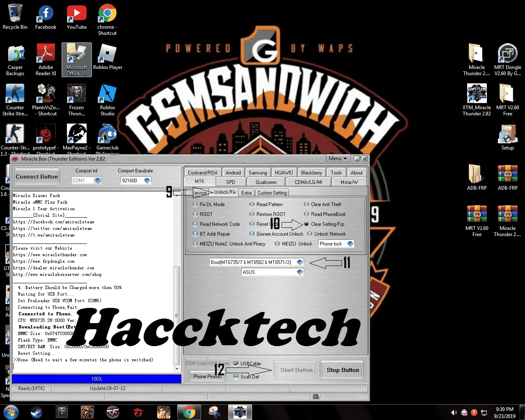Open the Roblox Studio desktop icon
Image resolution: width=525 pixels, height=420 pixels.
107,100
